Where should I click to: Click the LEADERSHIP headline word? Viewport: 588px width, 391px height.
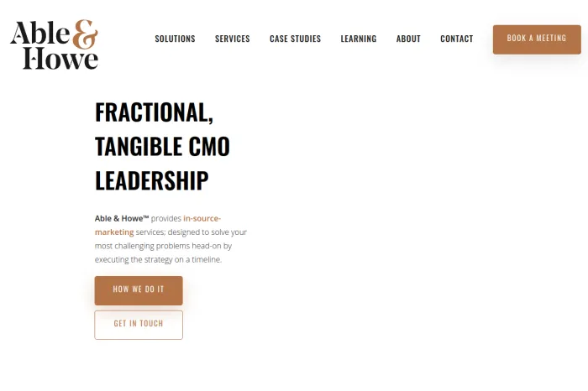(x=152, y=180)
